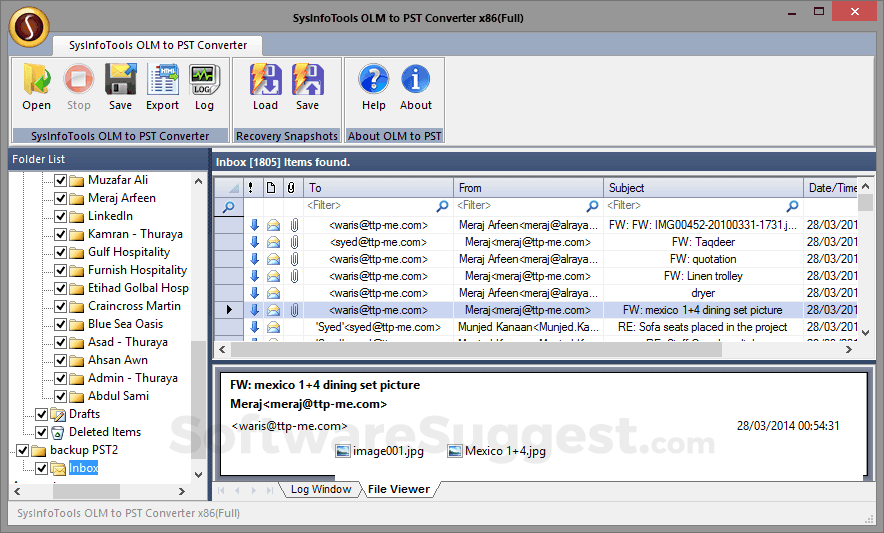Click attachment clip of FW: Taqdeer row
884x533 pixels.
[294, 242]
